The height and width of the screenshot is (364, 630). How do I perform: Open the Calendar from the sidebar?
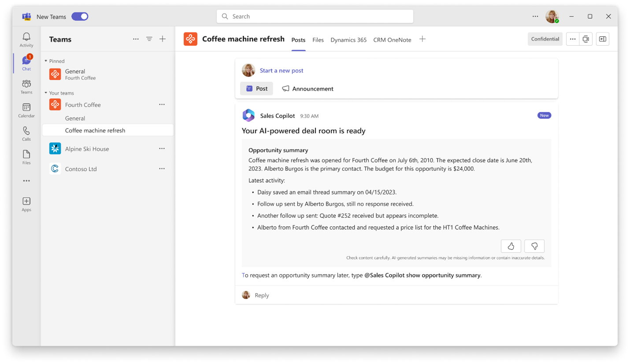(26, 110)
